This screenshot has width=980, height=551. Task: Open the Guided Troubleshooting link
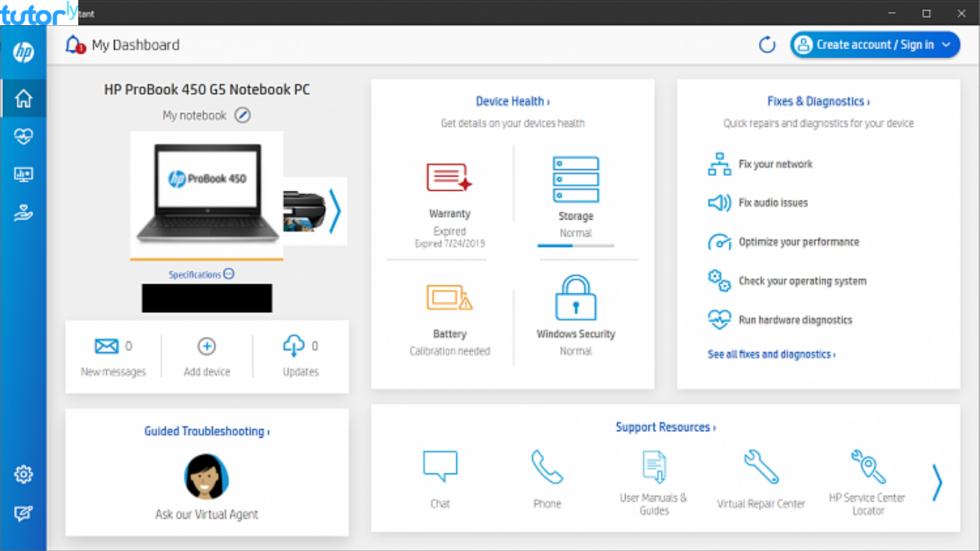click(207, 431)
